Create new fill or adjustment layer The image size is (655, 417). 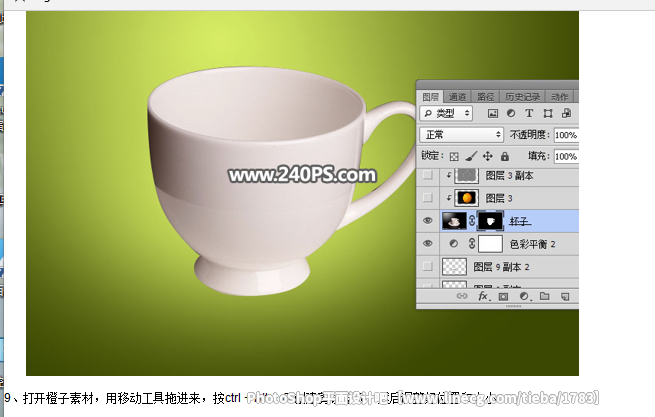(524, 296)
